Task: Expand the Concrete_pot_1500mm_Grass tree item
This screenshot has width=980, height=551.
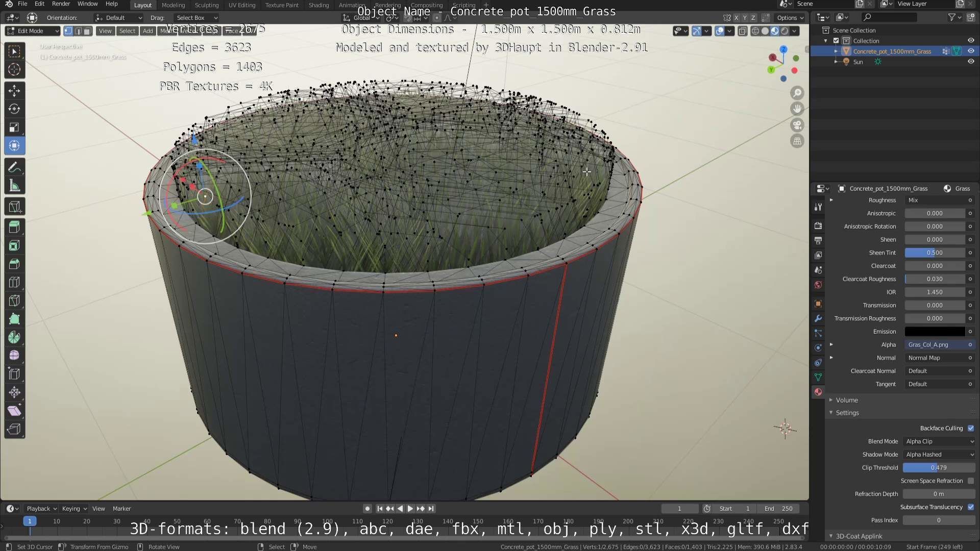Action: (836, 52)
